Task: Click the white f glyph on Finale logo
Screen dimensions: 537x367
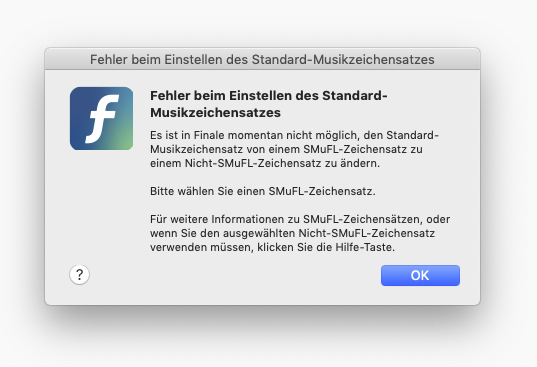Action: [102, 118]
